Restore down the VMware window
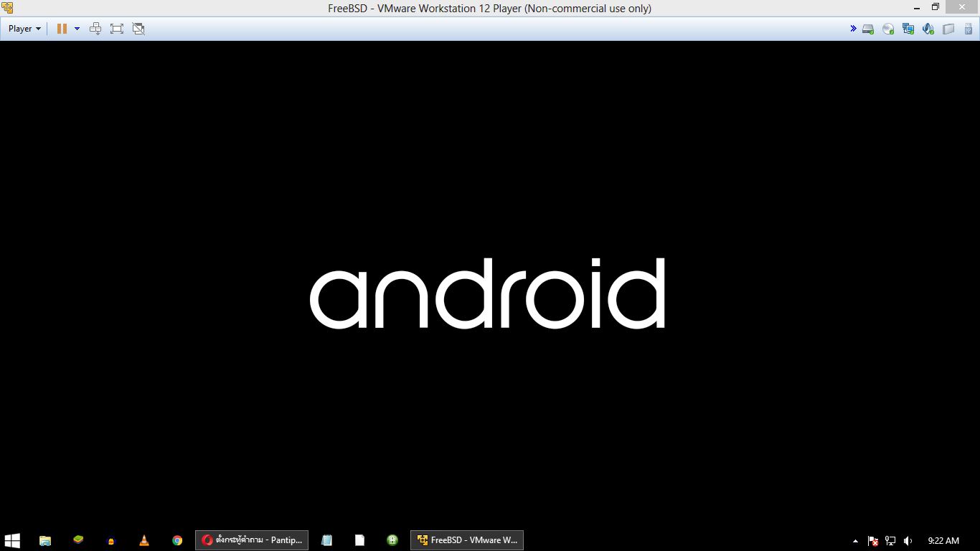This screenshot has height=551, width=980. pos(935,7)
